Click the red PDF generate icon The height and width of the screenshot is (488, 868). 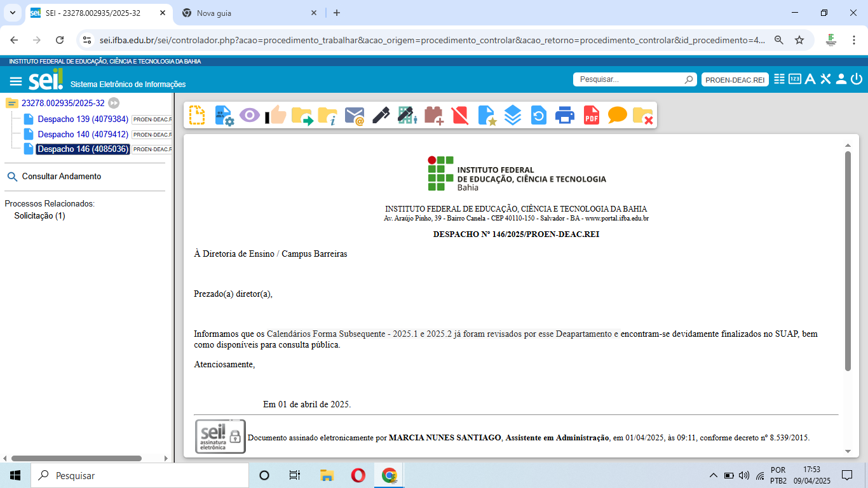coord(592,115)
